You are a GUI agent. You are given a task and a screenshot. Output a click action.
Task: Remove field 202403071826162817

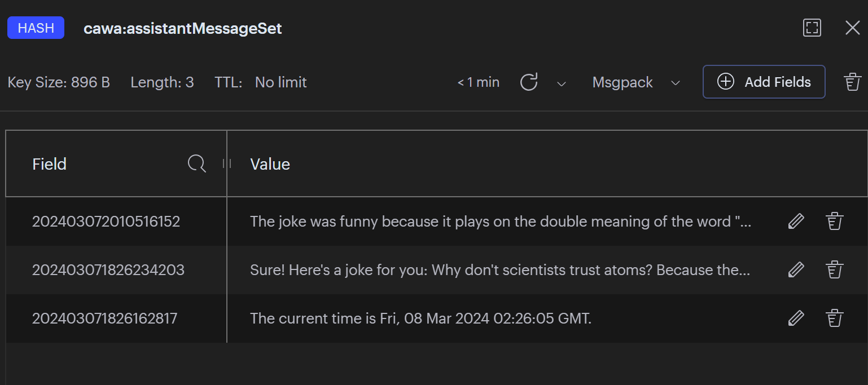tap(834, 318)
